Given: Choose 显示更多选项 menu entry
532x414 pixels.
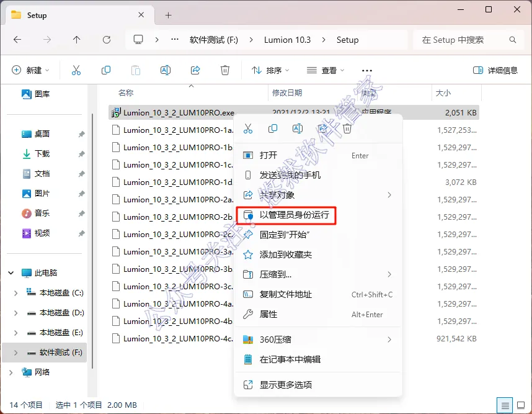Looking at the screenshot, I should [x=318, y=385].
